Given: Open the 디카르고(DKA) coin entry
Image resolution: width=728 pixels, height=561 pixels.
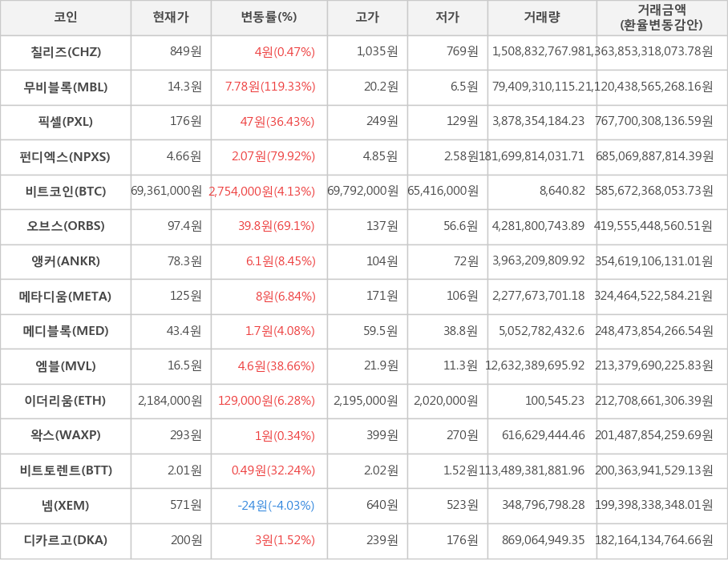Looking at the screenshot, I should click(66, 540).
